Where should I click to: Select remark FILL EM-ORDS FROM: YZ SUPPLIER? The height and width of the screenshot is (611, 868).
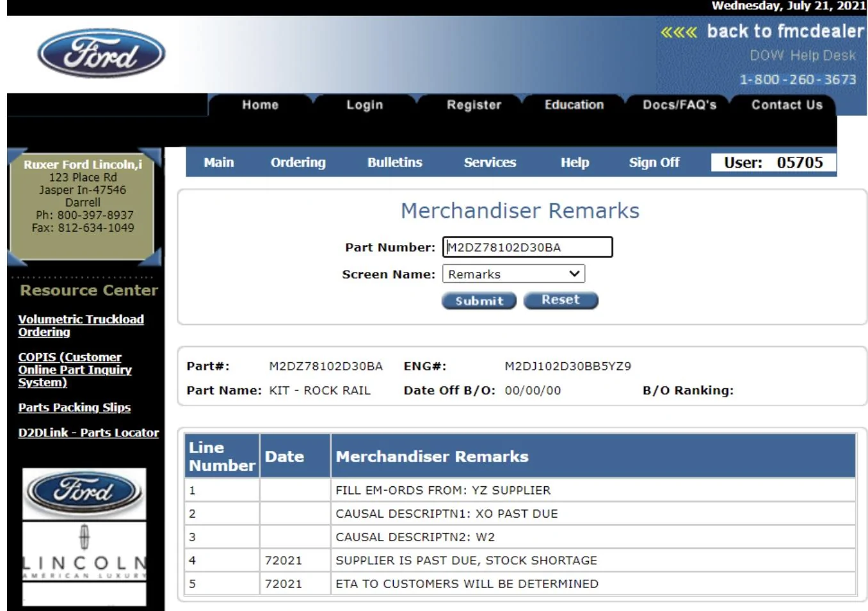(x=443, y=490)
